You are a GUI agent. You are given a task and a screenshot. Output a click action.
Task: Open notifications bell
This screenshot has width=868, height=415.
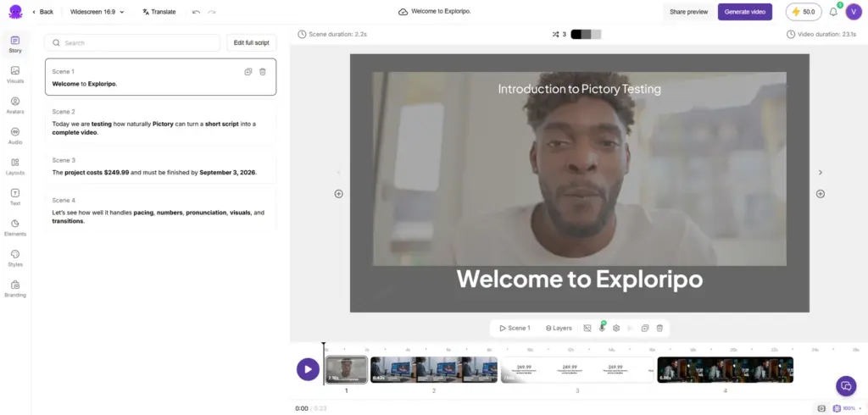[x=833, y=12]
